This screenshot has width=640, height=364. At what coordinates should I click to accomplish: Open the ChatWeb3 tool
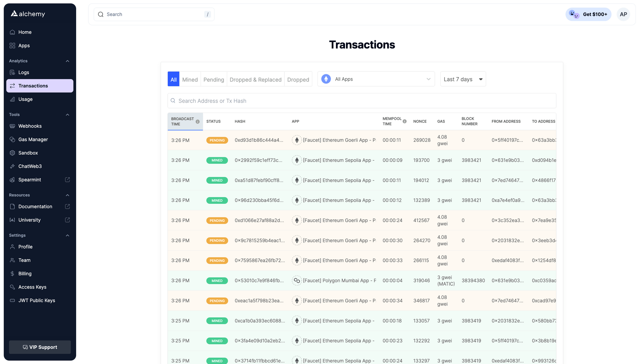point(30,166)
